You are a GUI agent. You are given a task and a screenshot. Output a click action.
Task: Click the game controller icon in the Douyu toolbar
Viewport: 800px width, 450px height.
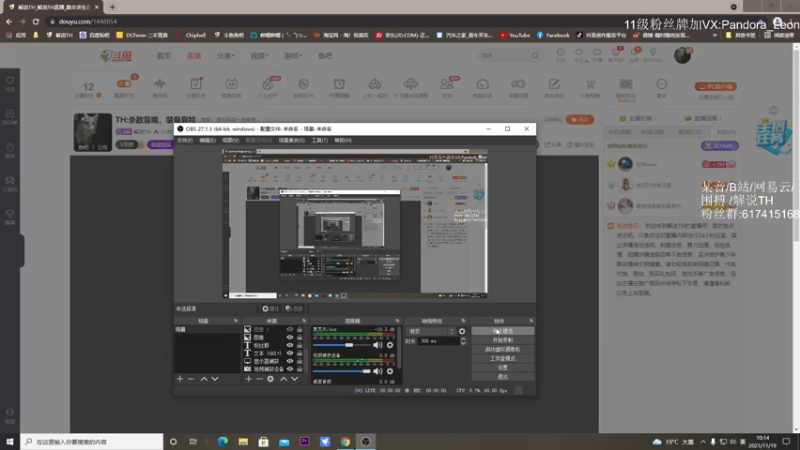coord(518,84)
